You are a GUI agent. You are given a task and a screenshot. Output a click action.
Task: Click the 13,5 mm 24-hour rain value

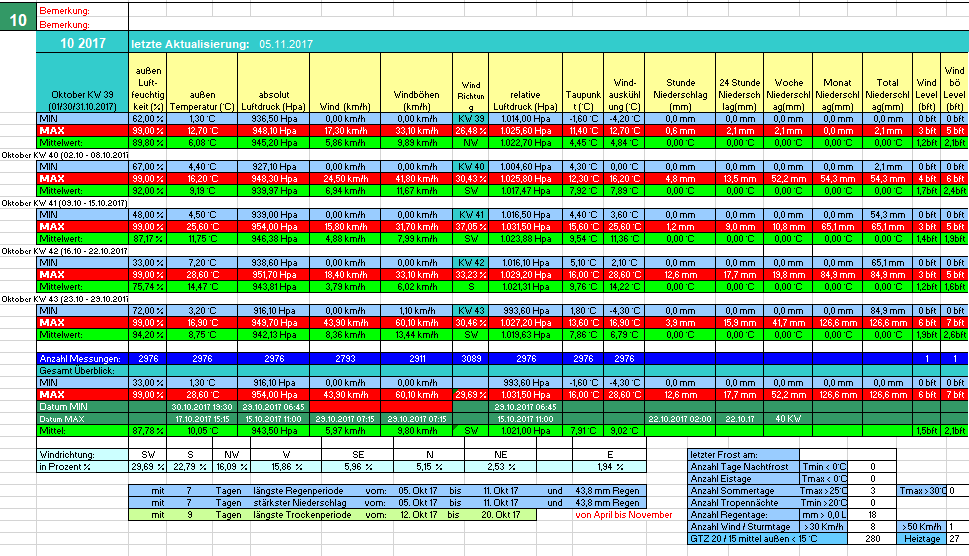(x=740, y=179)
